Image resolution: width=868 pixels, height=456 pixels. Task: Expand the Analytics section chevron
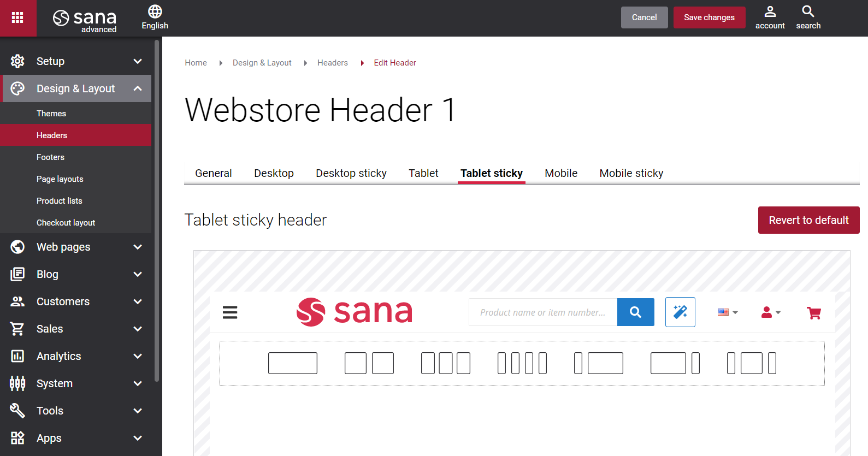point(138,356)
